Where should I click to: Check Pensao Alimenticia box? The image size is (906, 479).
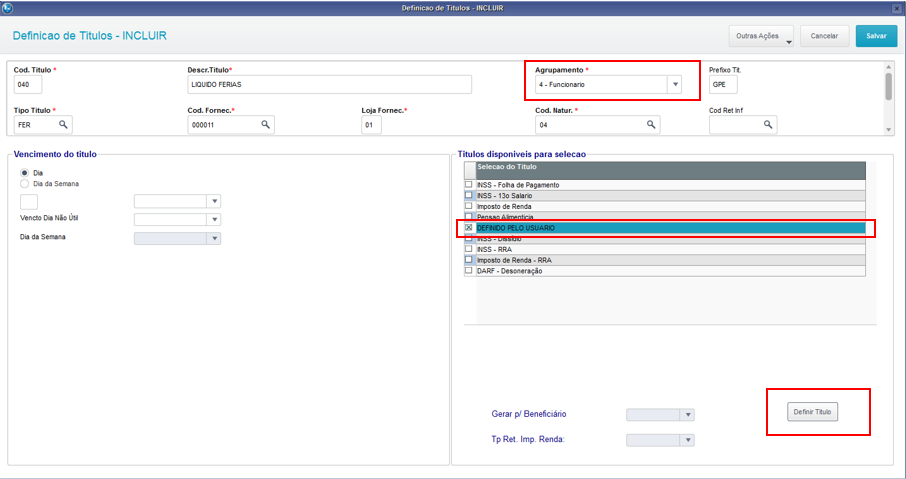[x=469, y=217]
